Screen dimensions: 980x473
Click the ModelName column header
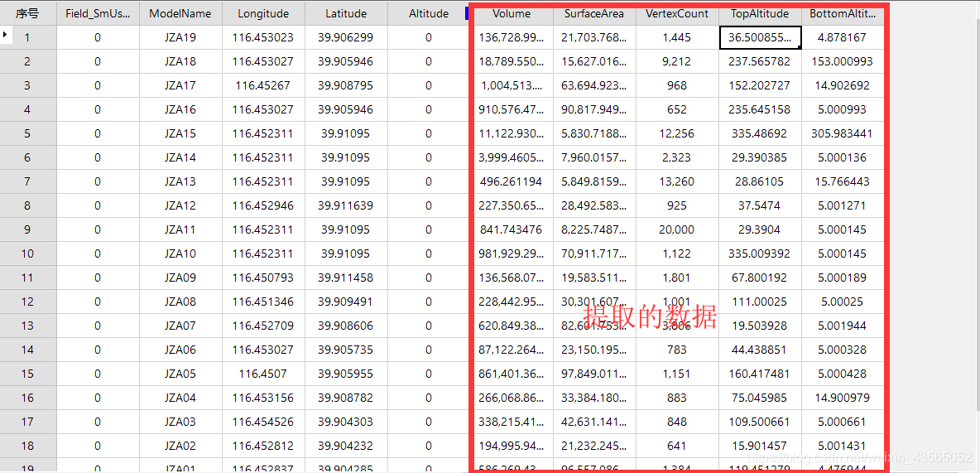180,13
